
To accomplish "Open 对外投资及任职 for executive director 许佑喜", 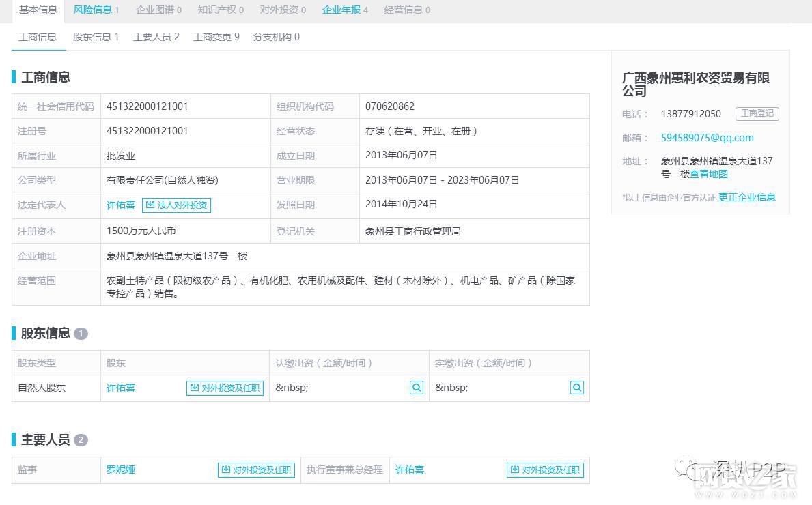I will (545, 470).
